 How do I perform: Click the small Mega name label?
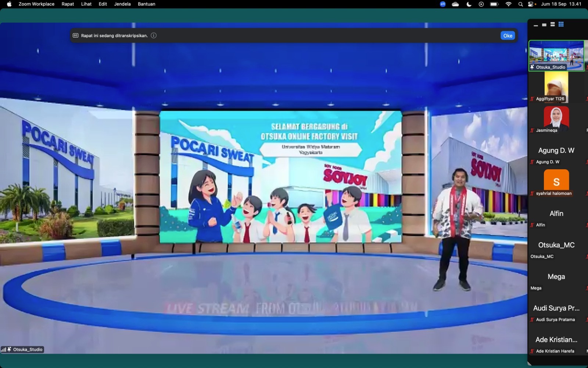[x=536, y=288]
